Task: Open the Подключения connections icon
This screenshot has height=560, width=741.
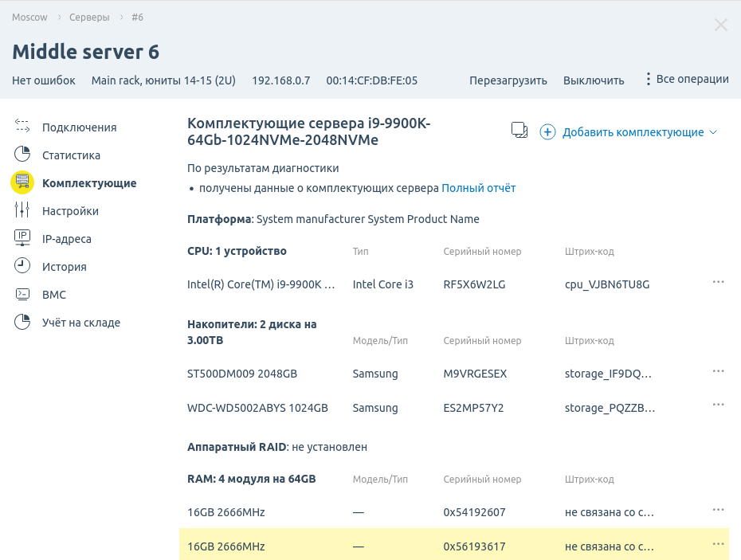Action: (x=22, y=127)
